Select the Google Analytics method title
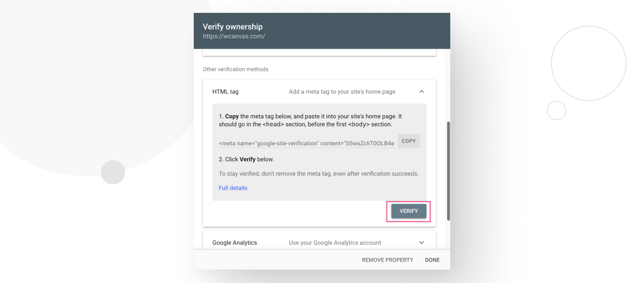Screen dimensions: 644x283 pos(235,243)
